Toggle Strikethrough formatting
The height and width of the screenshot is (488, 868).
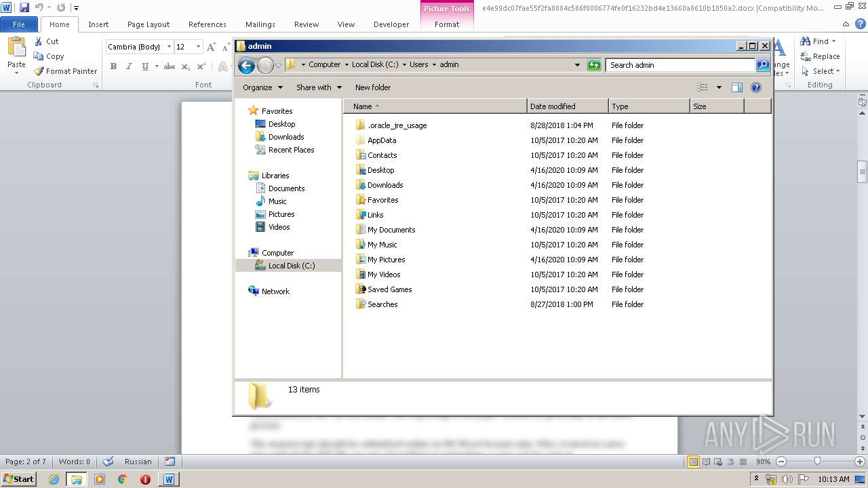[170, 66]
